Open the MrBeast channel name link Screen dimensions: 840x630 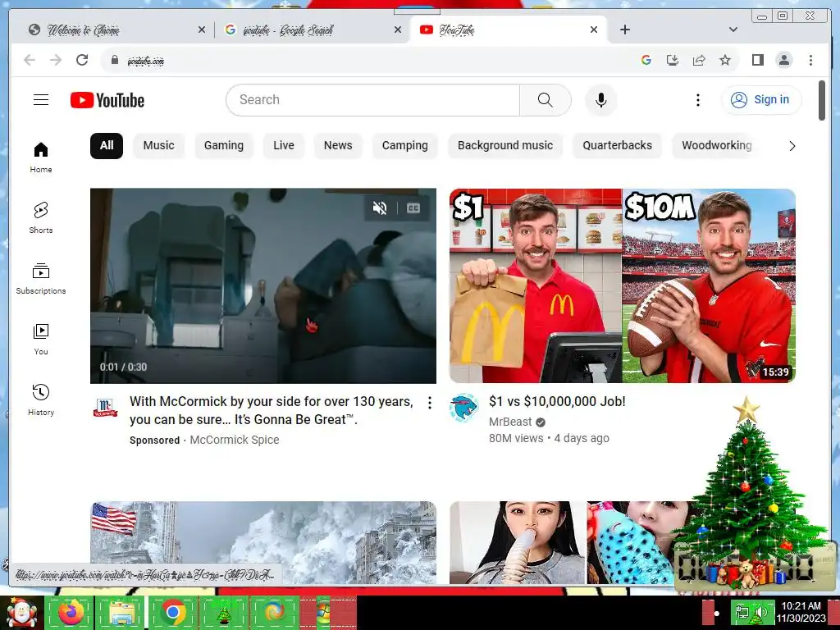click(510, 422)
